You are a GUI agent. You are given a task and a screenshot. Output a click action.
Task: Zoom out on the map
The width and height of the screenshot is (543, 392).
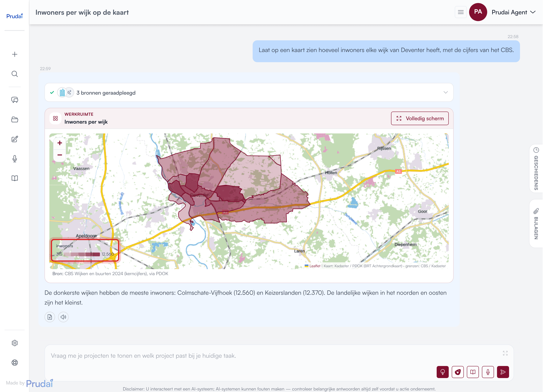[60, 155]
